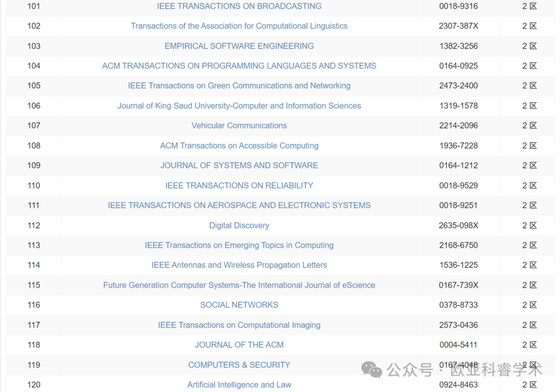Image resolution: width=560 pixels, height=392 pixels.
Task: Open SOCIAL NETWORKS journal link
Action: (239, 305)
